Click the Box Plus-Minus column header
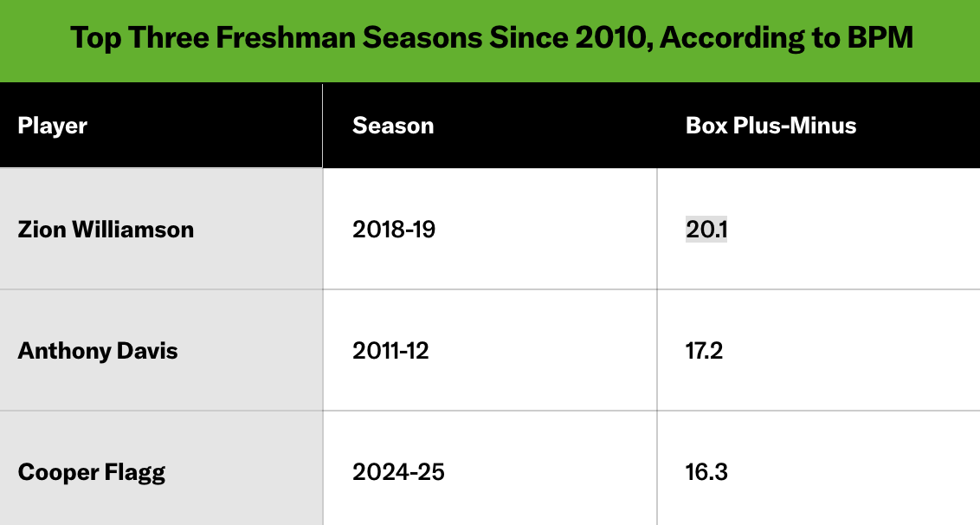 click(x=770, y=126)
